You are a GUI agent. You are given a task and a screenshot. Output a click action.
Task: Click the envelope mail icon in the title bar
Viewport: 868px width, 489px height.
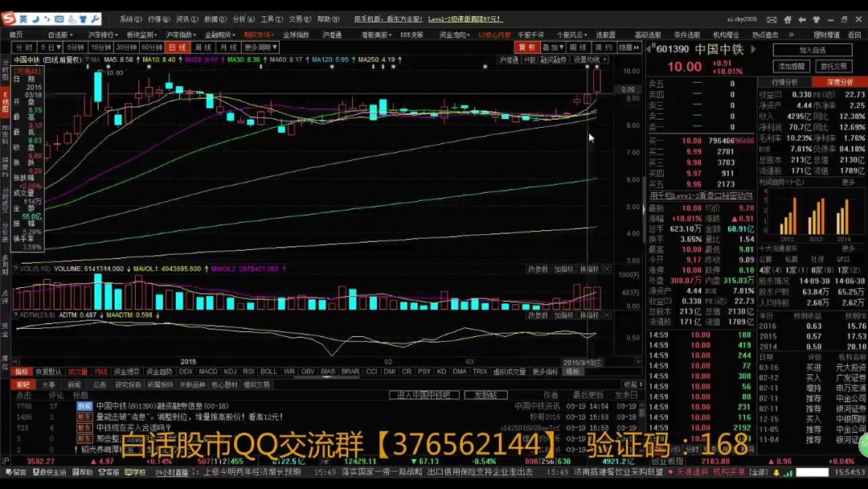click(772, 17)
